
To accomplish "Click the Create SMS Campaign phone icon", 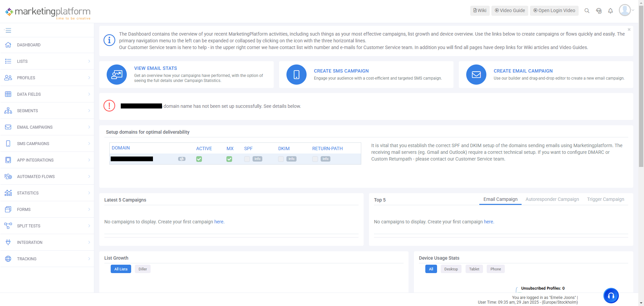I will (297, 75).
